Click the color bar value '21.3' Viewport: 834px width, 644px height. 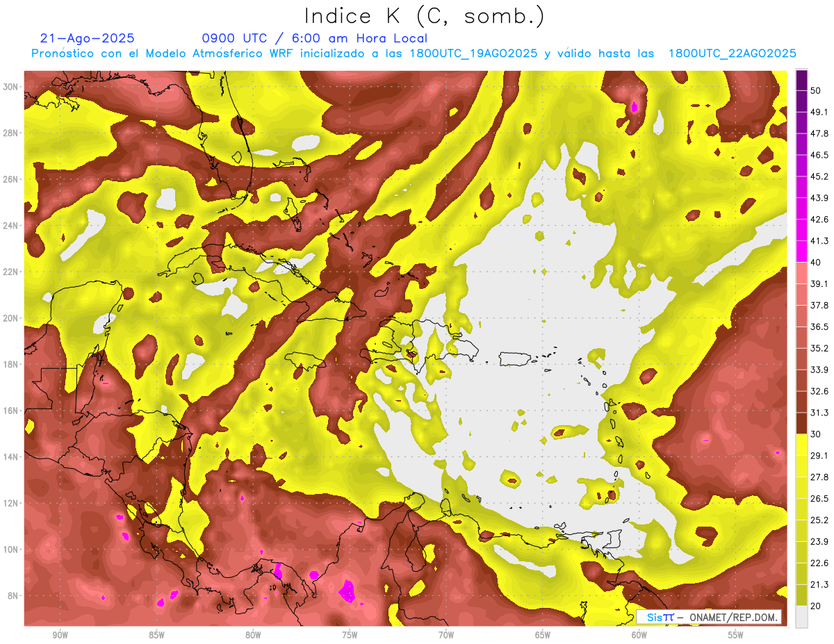click(x=819, y=584)
